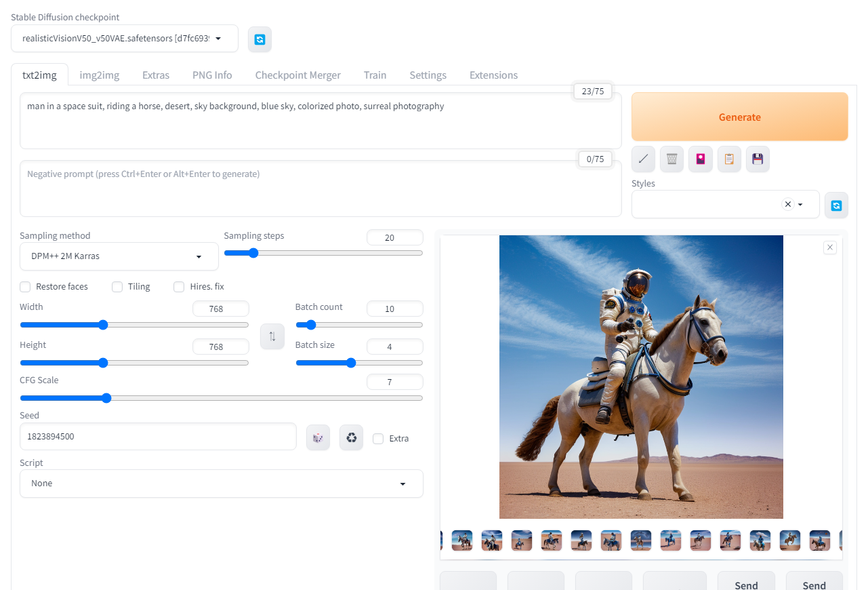Click the Height number box
The image size is (868, 590).
click(221, 347)
